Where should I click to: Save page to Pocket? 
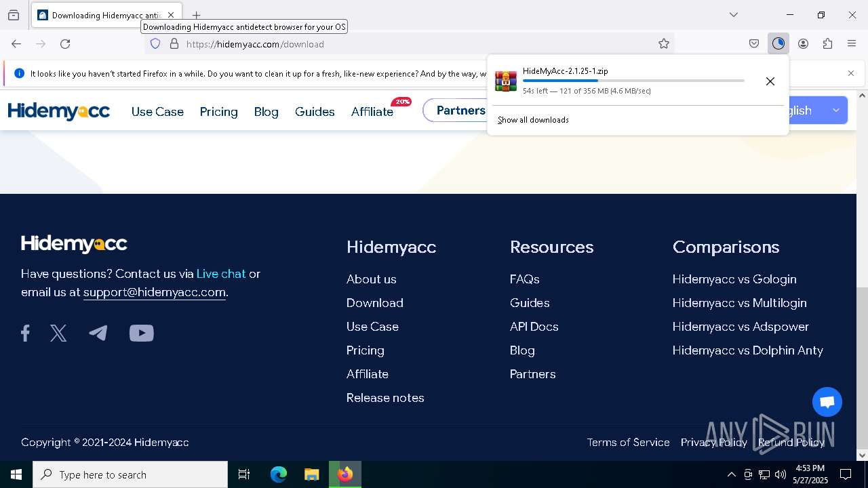click(754, 44)
